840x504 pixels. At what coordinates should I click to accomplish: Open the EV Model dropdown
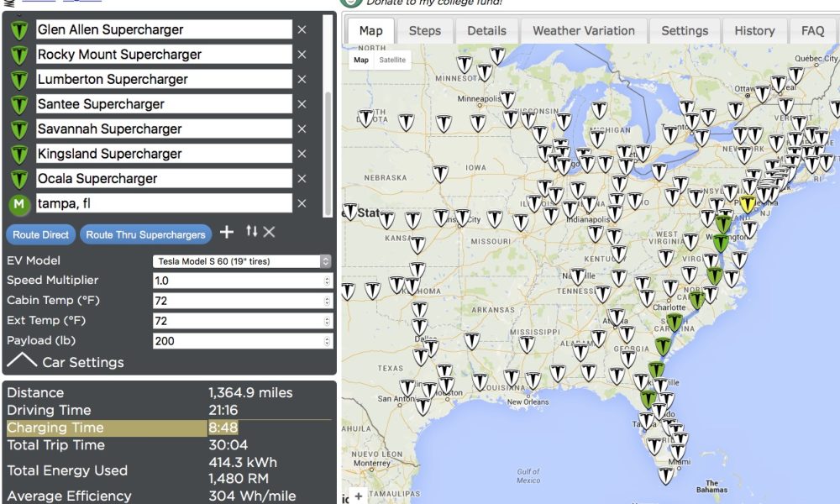coord(242,261)
